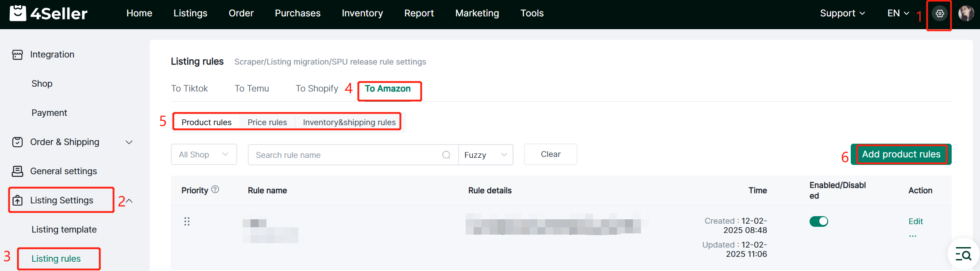980x271 pixels.
Task: Click the three-dot more actions icon
Action: [x=912, y=236]
